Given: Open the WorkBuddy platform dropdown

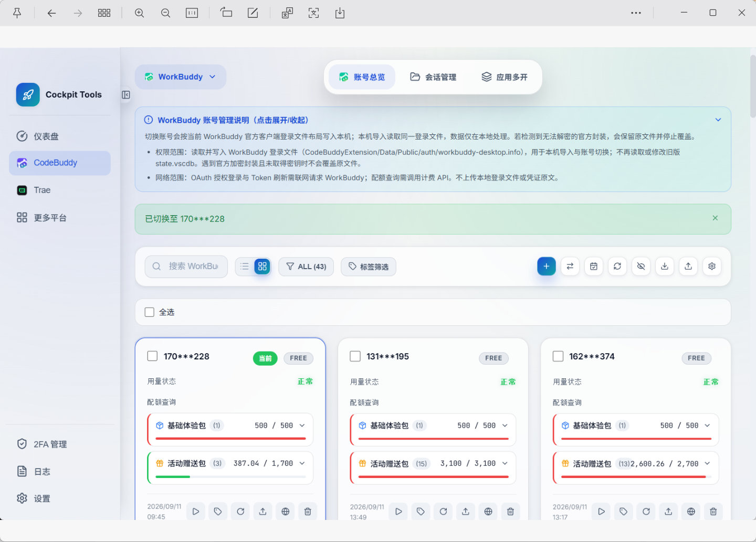Looking at the screenshot, I should click(180, 77).
